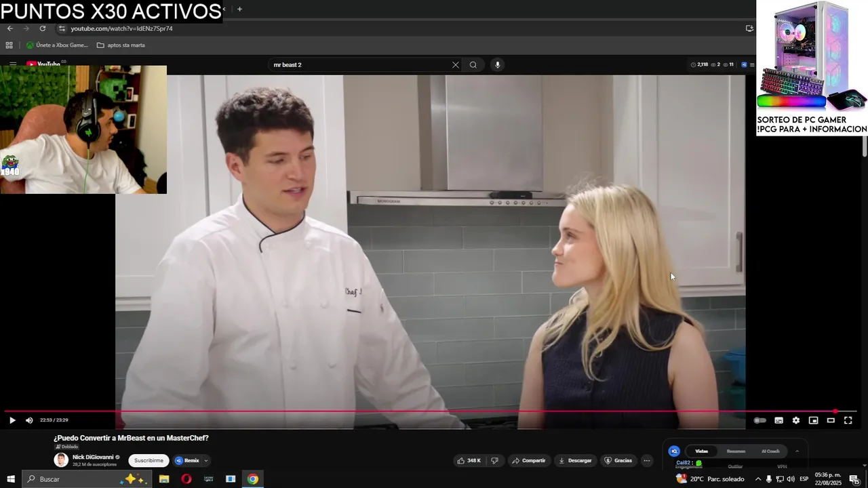Open the 20°C weather widget
This screenshot has height=488, width=868.
point(710,479)
